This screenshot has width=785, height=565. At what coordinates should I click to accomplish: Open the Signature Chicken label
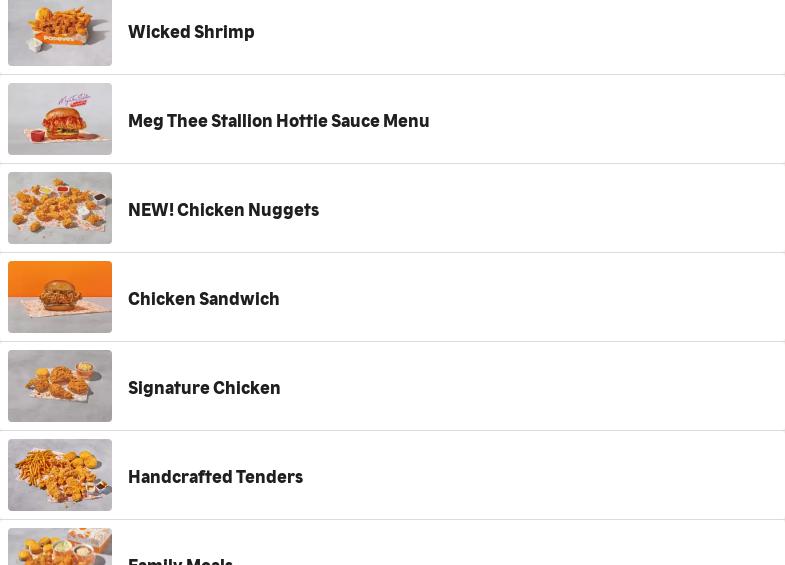[x=204, y=388]
